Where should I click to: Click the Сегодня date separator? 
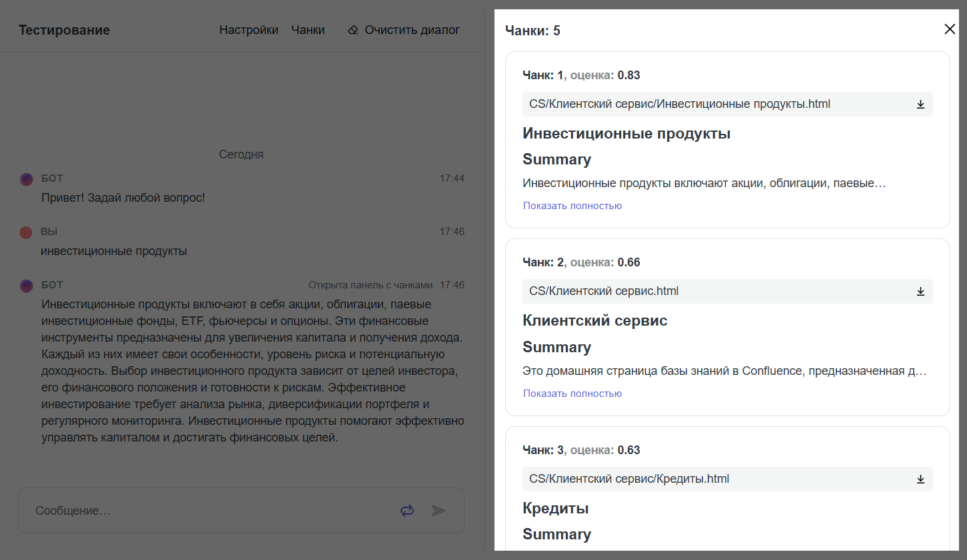pyautogui.click(x=241, y=154)
